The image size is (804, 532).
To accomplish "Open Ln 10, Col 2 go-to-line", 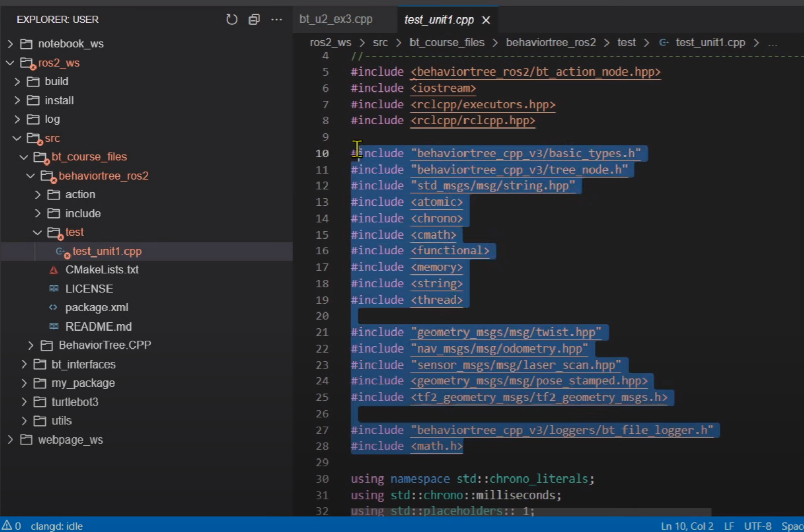I will coord(687,526).
